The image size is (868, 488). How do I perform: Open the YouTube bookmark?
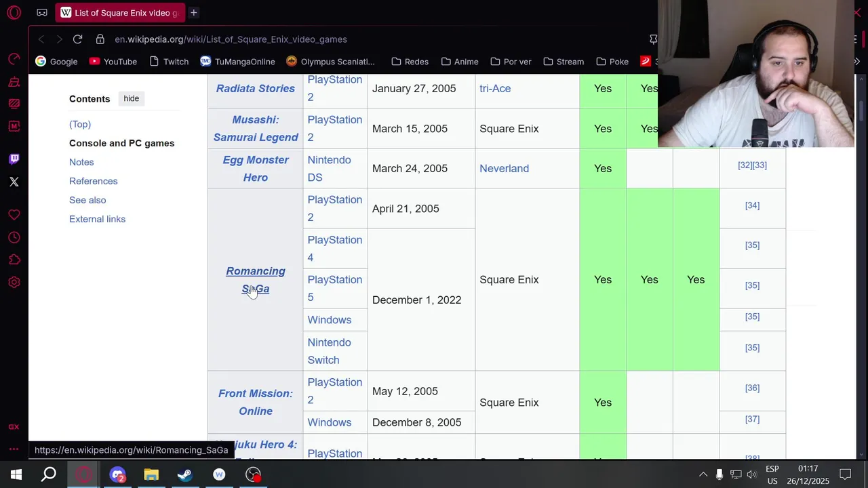click(113, 62)
